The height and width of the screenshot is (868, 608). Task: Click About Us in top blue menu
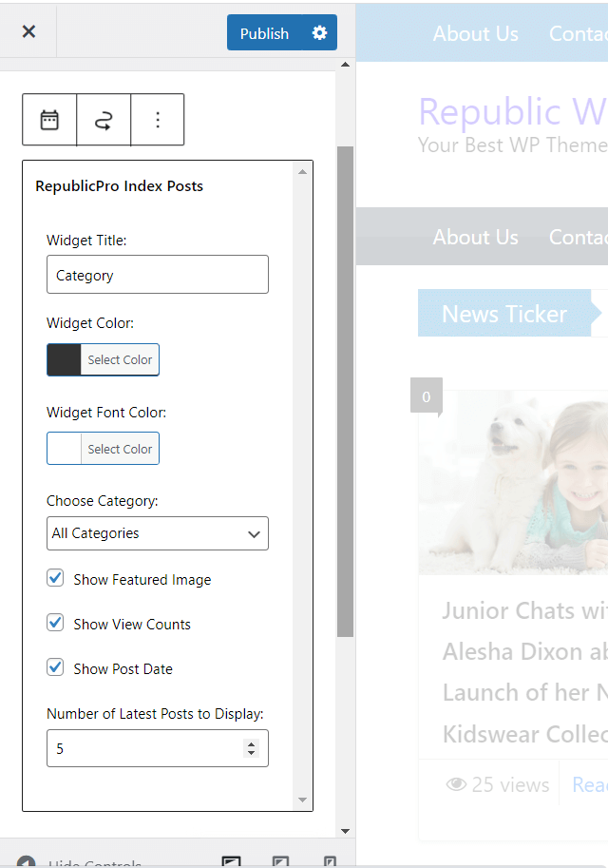pyautogui.click(x=476, y=34)
